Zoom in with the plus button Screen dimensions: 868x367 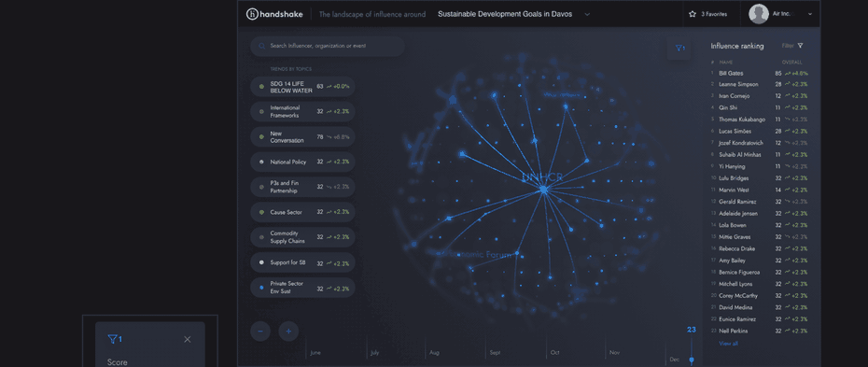pyautogui.click(x=288, y=332)
